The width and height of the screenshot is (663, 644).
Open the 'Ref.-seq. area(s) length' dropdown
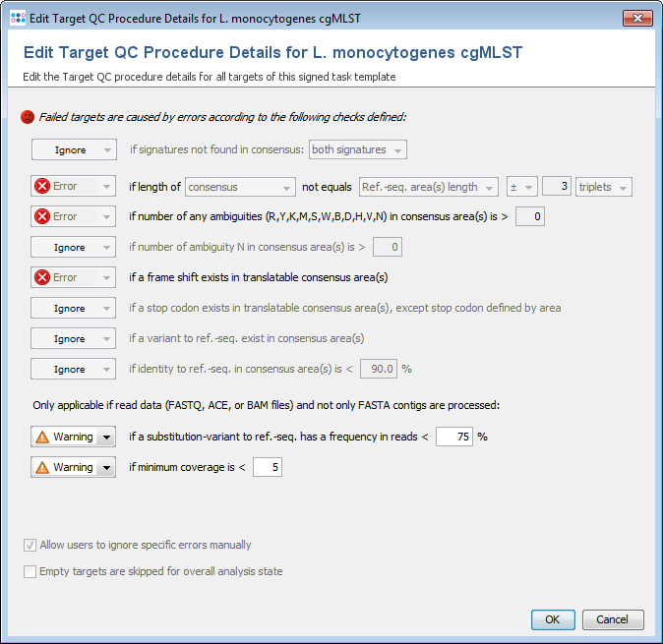(427, 187)
